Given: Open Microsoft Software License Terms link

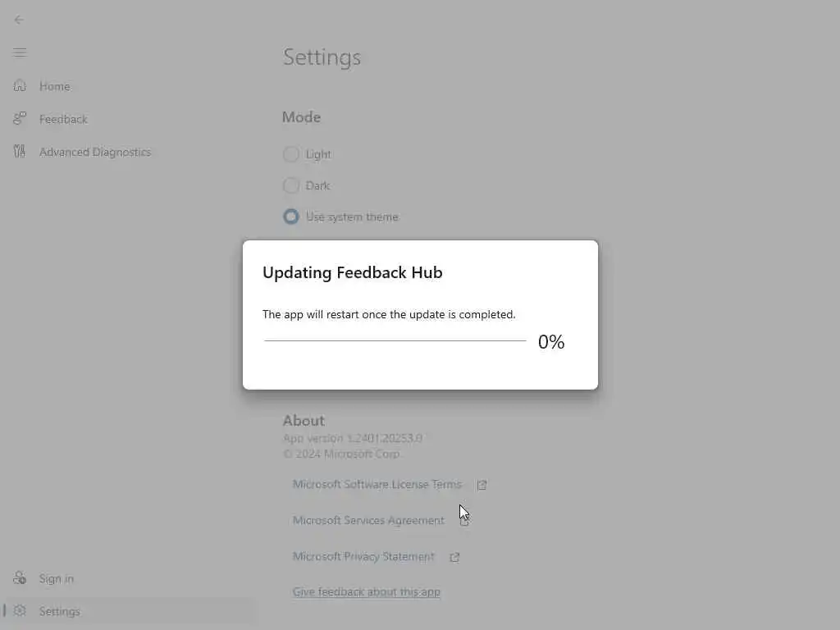Looking at the screenshot, I should 377,484.
